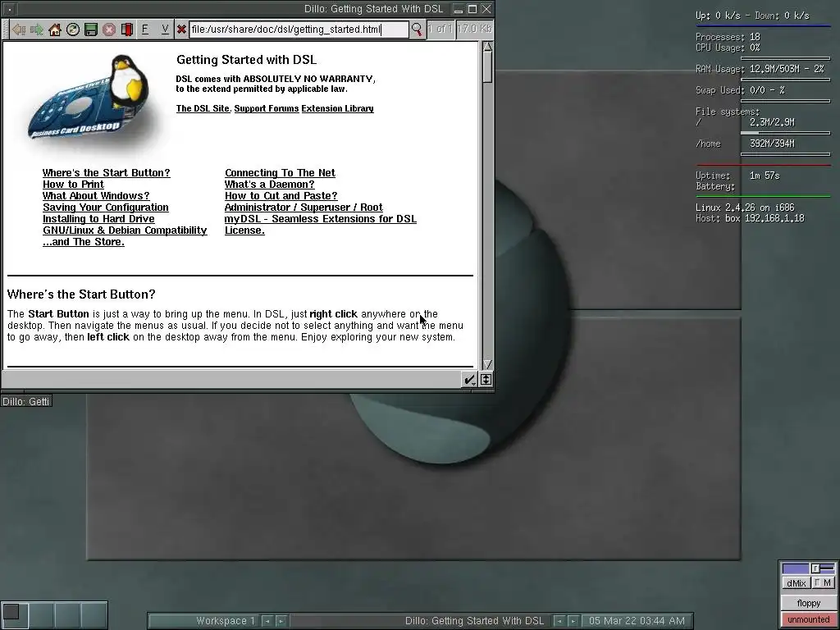Open Connecting To The Net link
Viewport: 840px width, 630px height.
[281, 172]
